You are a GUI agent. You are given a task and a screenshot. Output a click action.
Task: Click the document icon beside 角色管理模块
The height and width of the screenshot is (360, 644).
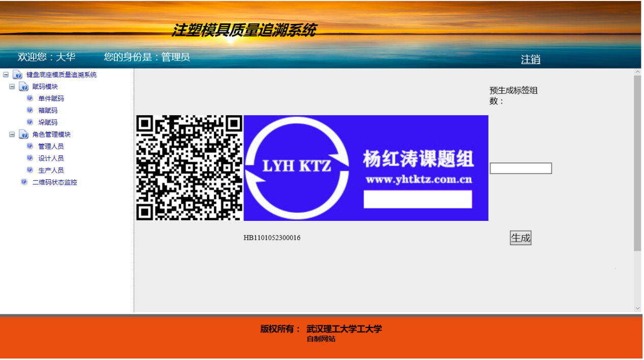[23, 135]
